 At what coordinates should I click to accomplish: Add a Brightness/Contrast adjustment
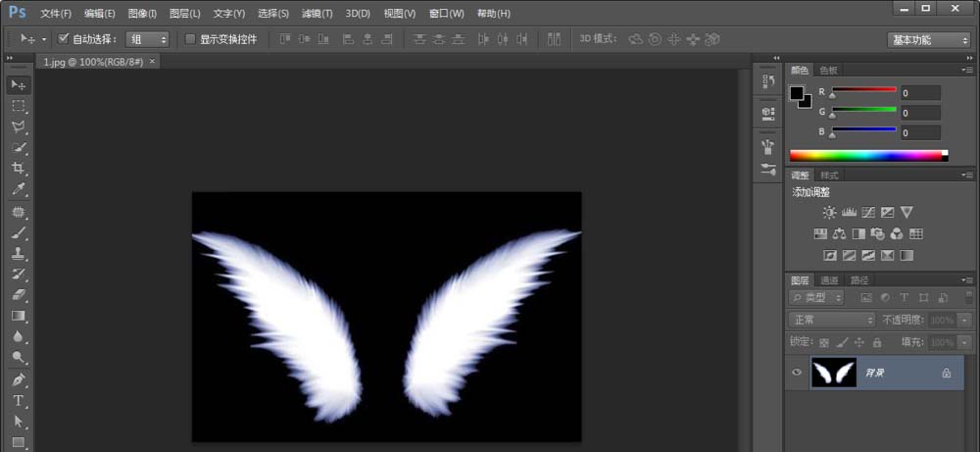pyautogui.click(x=830, y=212)
